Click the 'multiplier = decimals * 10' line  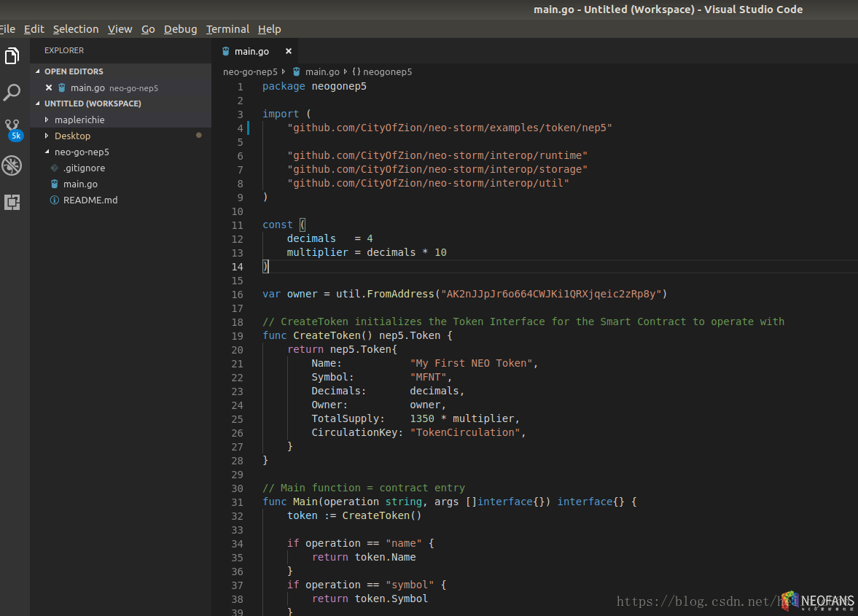point(367,252)
